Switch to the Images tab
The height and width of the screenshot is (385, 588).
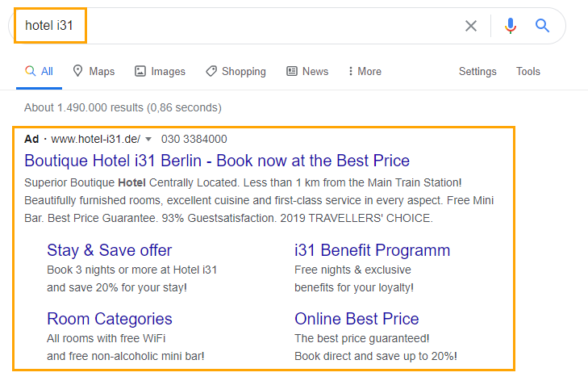click(x=161, y=71)
